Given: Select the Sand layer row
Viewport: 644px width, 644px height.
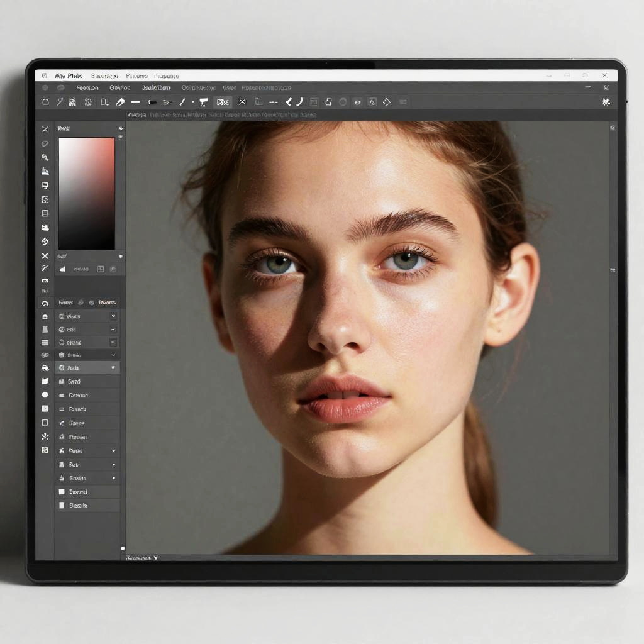Looking at the screenshot, I should coord(87,382).
